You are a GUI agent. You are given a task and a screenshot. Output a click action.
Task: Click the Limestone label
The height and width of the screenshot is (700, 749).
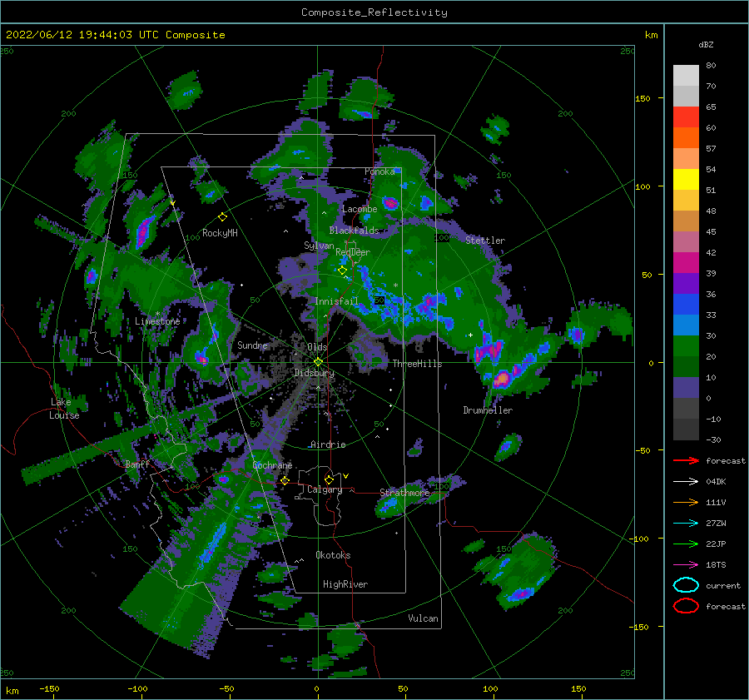coord(157,321)
